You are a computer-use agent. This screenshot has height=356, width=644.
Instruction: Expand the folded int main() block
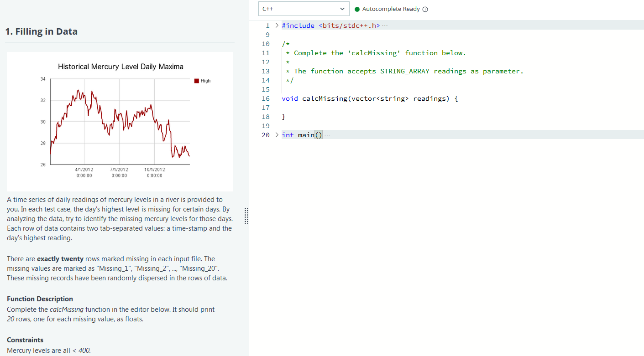point(277,135)
